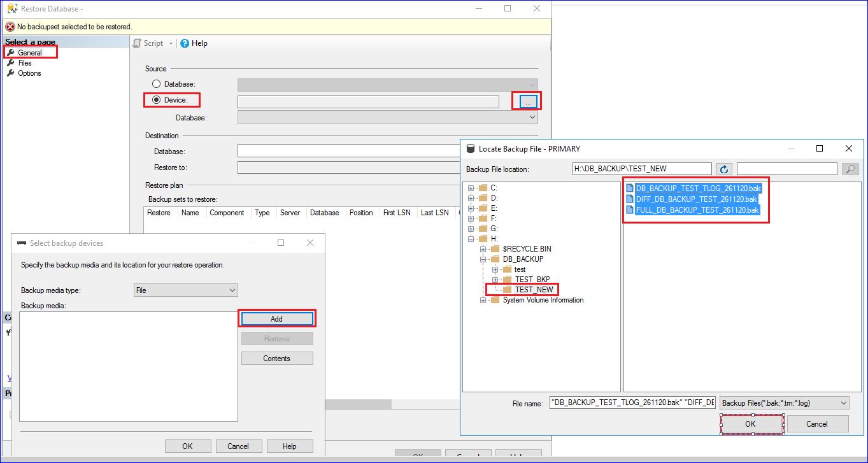Select the FULL_DB_BACKUP_TEST_261120.bak file
The height and width of the screenshot is (463, 868).
click(697, 210)
